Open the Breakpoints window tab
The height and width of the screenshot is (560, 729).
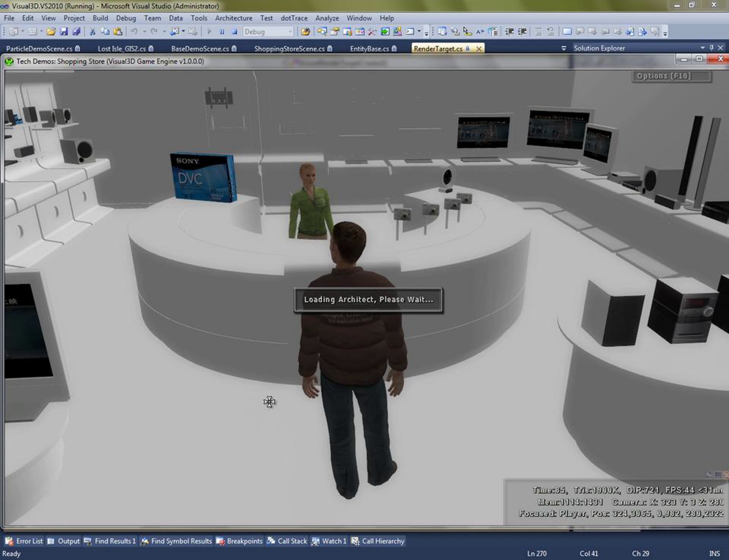point(239,541)
